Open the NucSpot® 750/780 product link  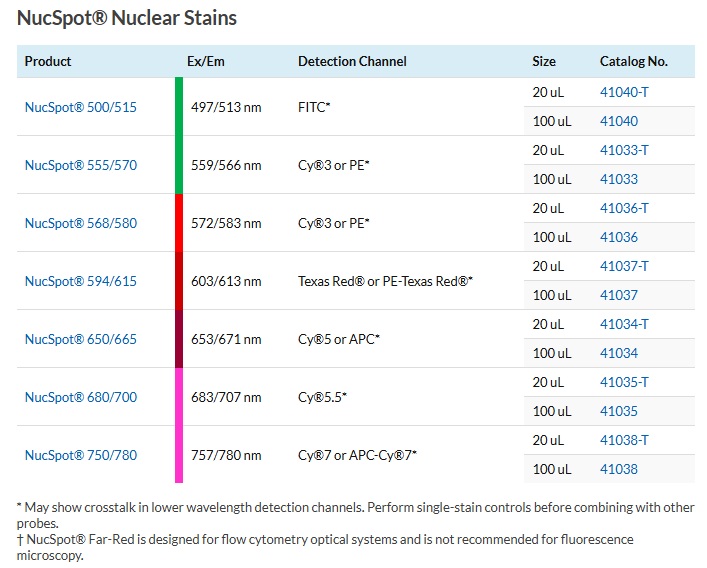point(81,455)
